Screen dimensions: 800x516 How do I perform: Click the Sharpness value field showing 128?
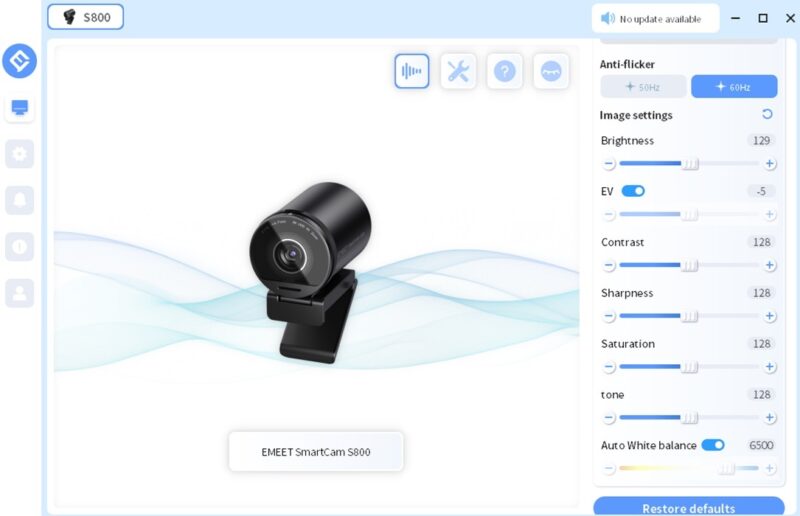point(761,293)
